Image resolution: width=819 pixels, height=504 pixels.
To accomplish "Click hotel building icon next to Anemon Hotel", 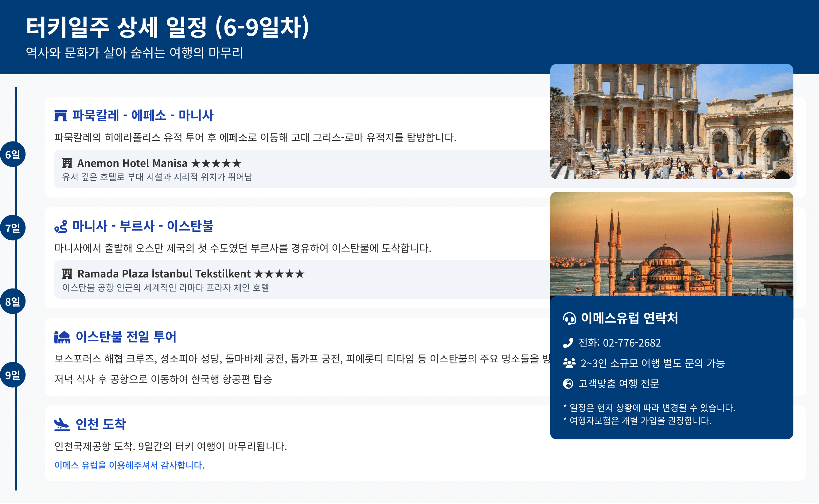I will click(67, 163).
